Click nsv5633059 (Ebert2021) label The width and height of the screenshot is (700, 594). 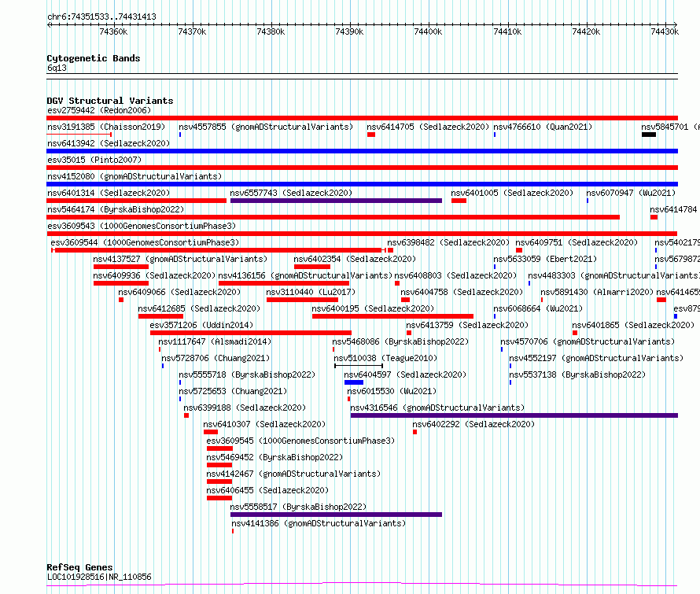544,259
